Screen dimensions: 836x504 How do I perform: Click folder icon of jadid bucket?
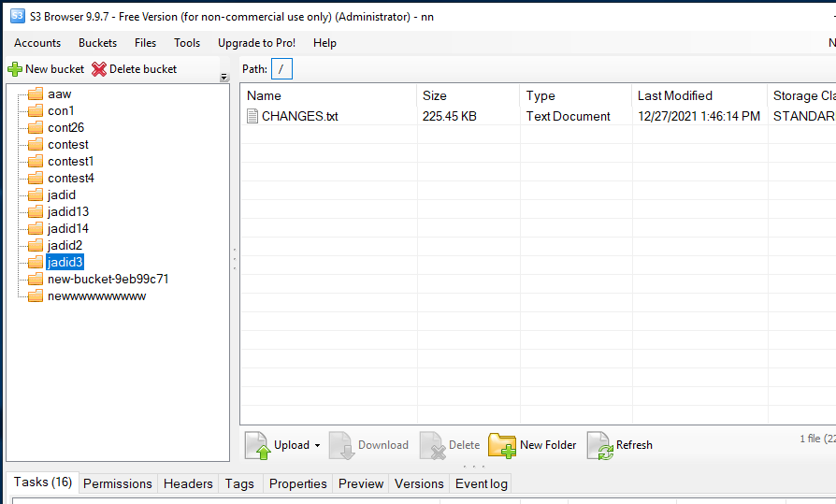[x=36, y=194]
